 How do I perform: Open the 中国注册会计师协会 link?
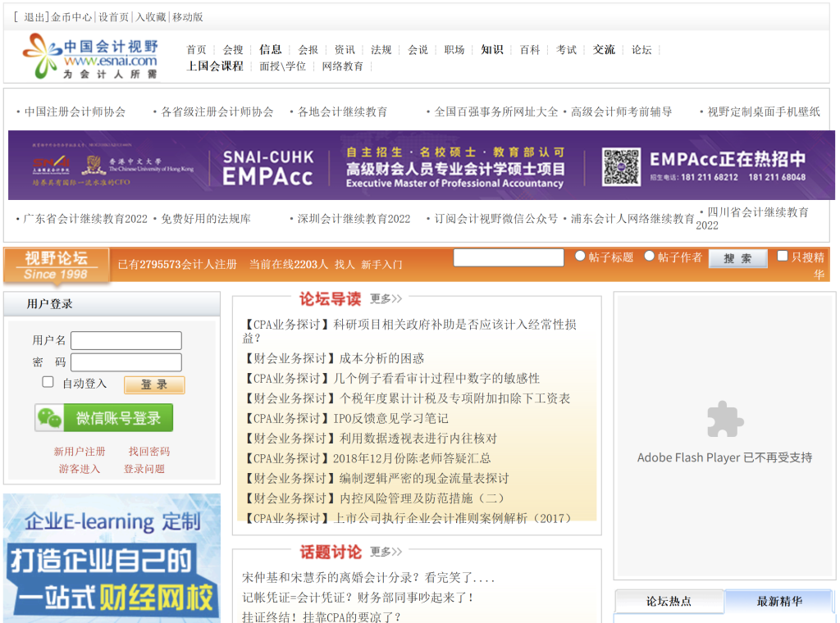75,111
